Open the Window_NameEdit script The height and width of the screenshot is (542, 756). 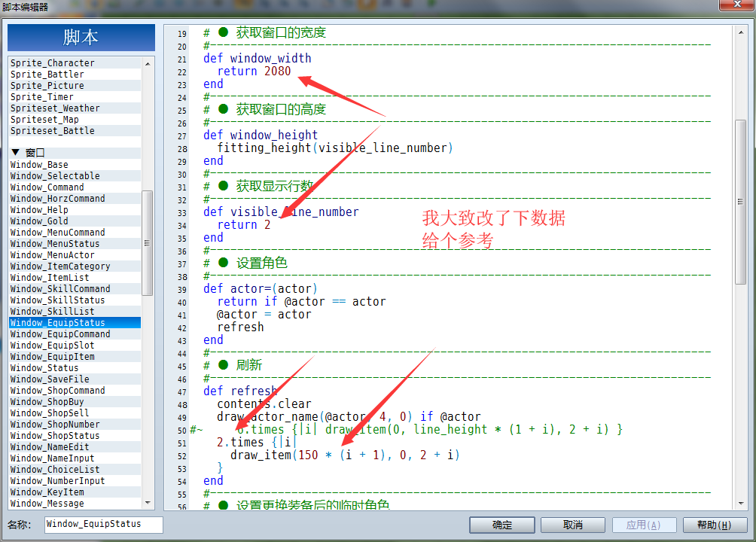coord(75,447)
